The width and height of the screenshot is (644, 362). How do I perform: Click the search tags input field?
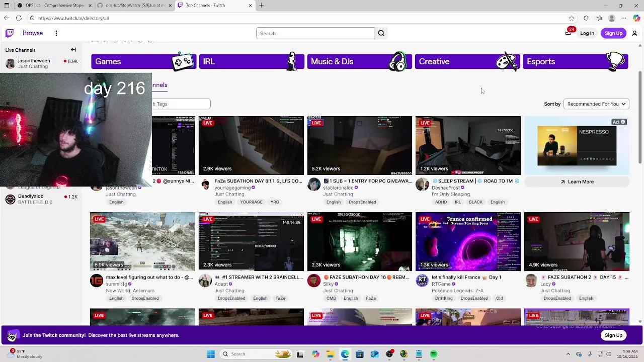tap(181, 104)
